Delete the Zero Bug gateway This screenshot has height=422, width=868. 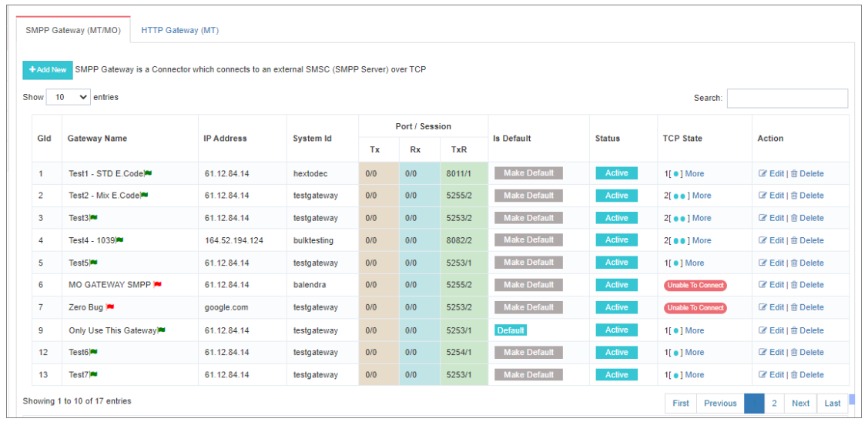(806, 307)
